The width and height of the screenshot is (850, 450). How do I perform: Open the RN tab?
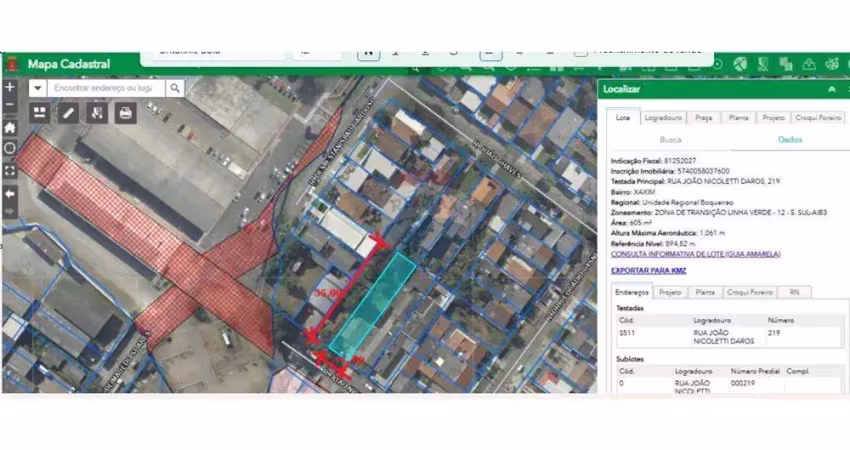[x=795, y=292]
